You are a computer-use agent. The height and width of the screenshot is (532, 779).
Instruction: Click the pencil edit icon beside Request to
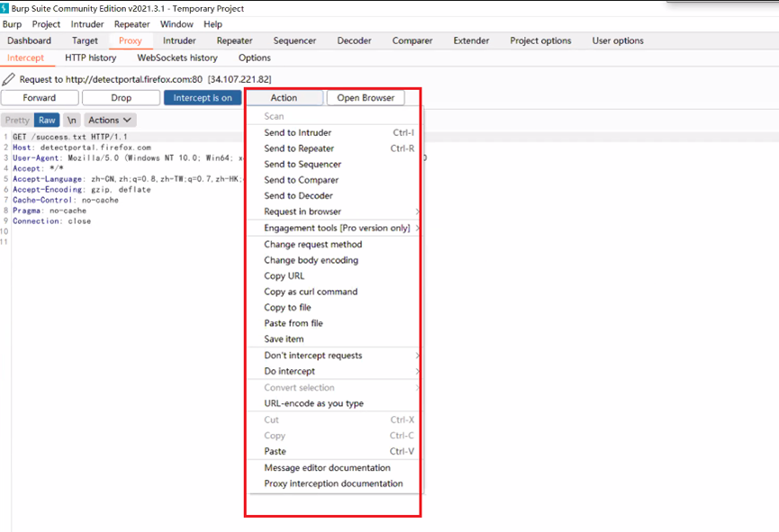click(8, 79)
